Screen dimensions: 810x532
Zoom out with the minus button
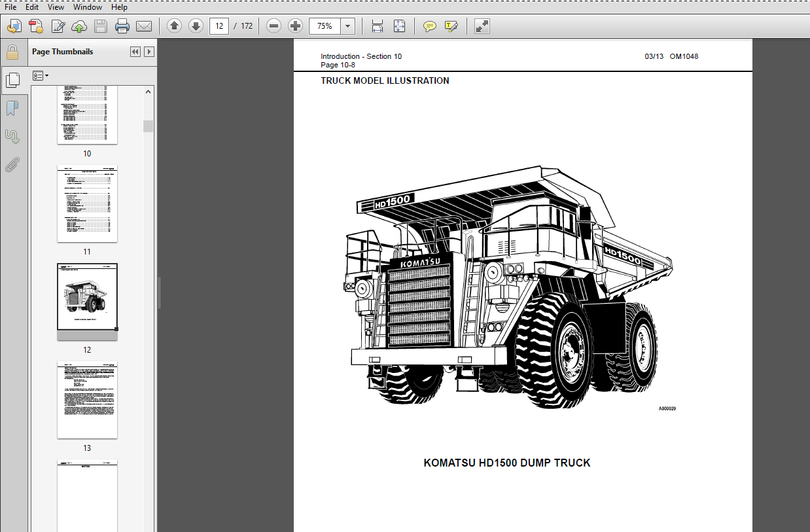(274, 26)
